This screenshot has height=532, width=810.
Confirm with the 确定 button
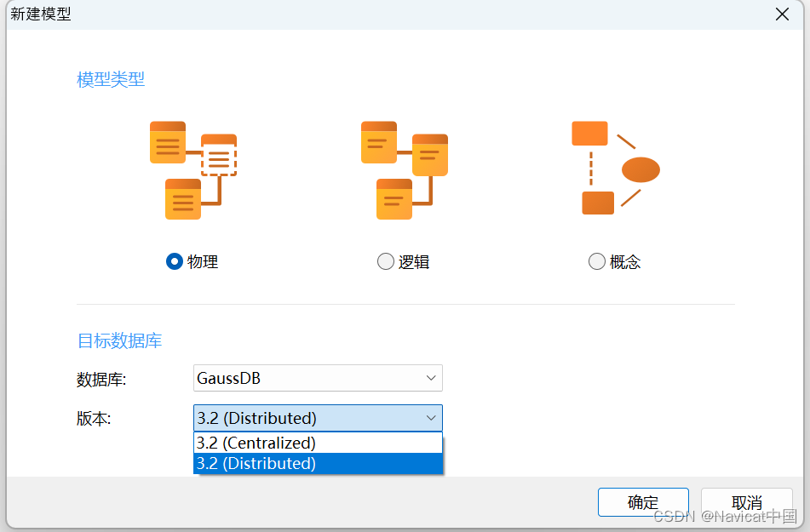[x=643, y=502]
